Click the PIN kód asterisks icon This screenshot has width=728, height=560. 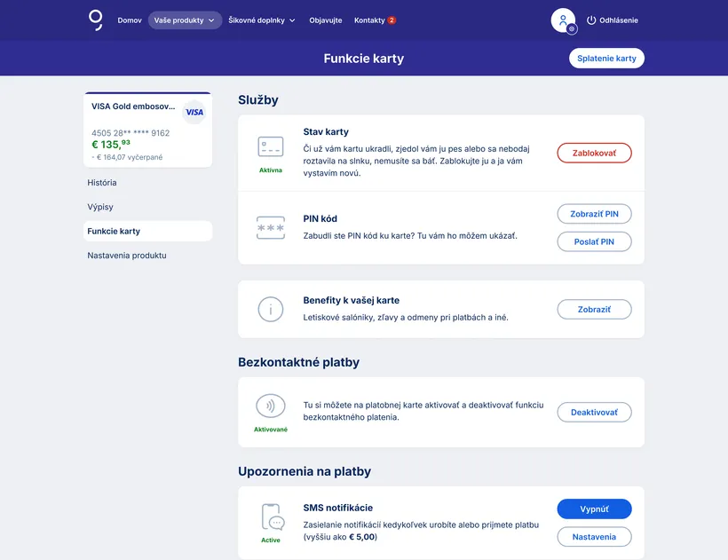click(271, 228)
